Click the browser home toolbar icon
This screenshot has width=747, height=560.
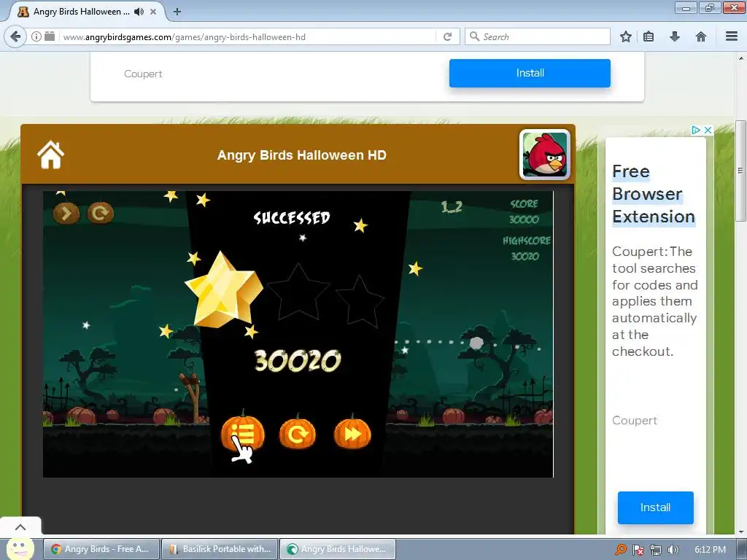[701, 36]
